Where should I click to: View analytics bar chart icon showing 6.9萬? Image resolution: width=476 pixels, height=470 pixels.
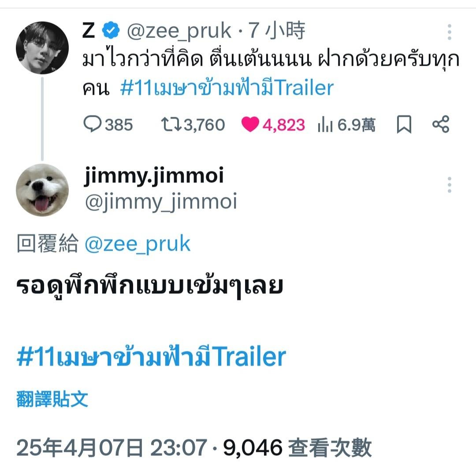point(325,125)
